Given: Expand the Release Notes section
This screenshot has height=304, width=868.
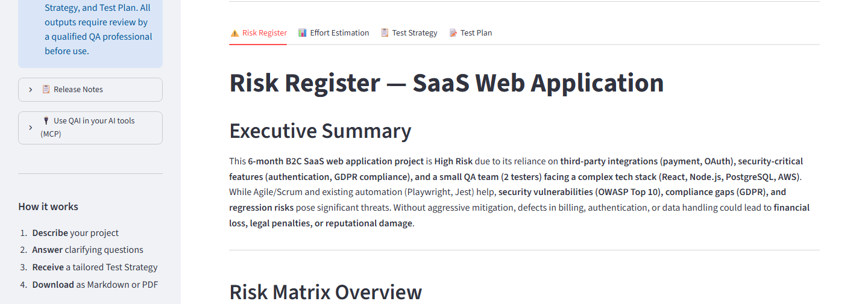Looking at the screenshot, I should (x=90, y=90).
